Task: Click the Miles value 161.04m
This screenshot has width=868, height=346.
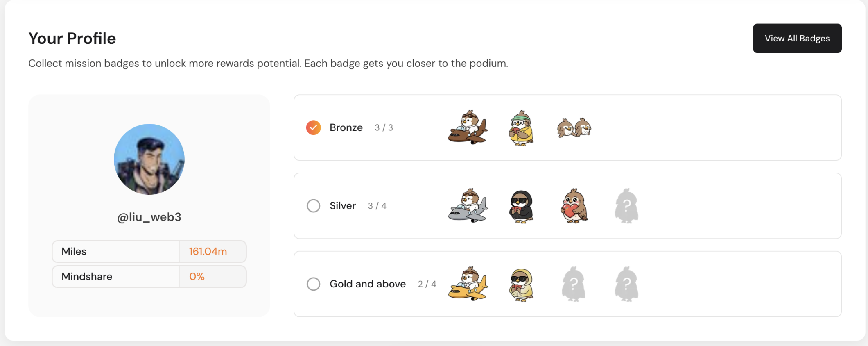Action: [x=208, y=251]
